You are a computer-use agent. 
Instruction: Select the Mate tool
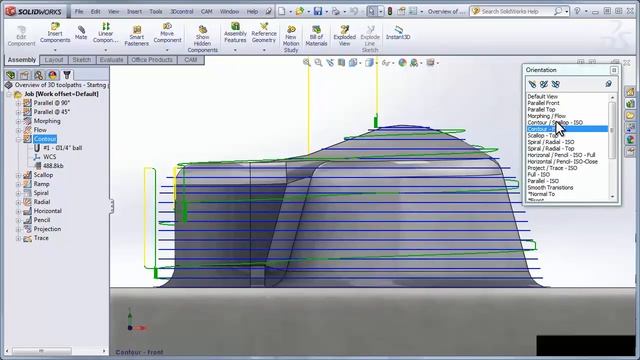click(81, 33)
